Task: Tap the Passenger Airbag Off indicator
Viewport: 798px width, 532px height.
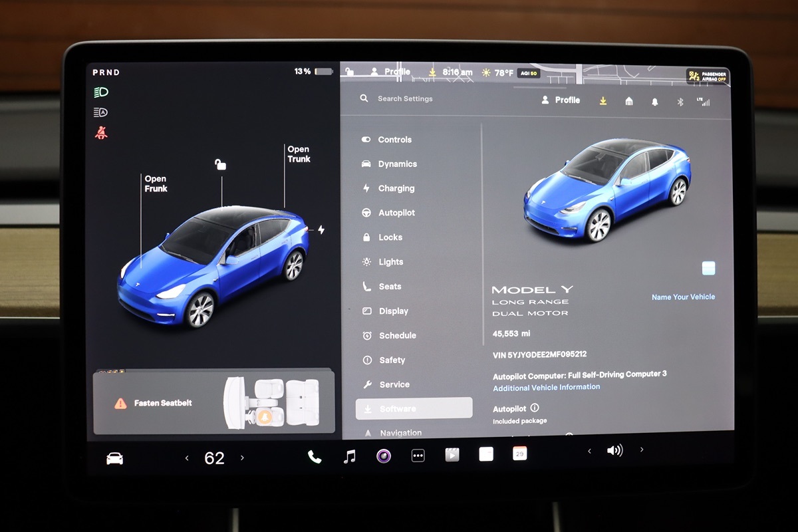Action: click(x=708, y=76)
